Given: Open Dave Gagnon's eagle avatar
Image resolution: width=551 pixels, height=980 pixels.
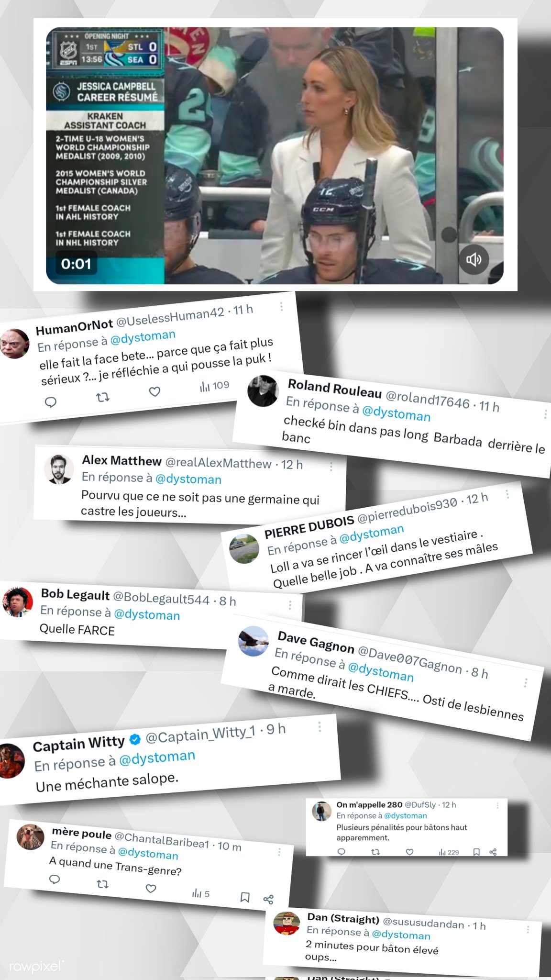Looking at the screenshot, I should (x=253, y=641).
